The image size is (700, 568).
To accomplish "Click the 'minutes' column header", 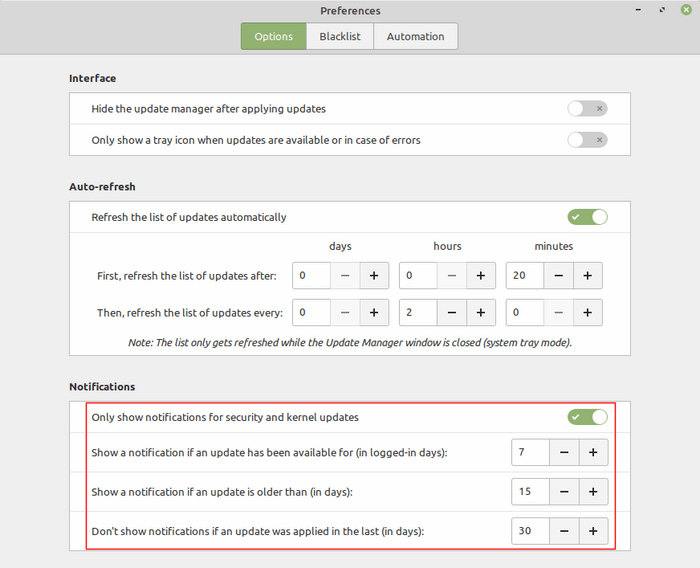I will coord(554,246).
